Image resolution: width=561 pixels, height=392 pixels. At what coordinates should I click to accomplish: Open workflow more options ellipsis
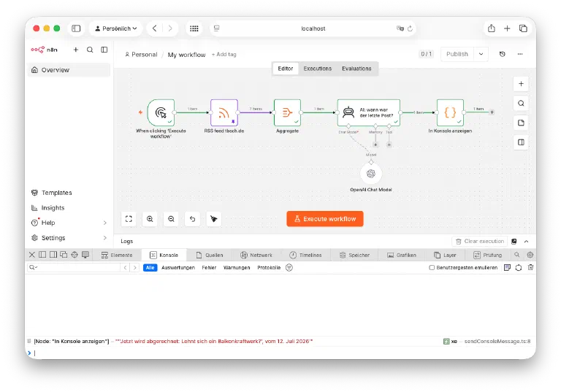(x=520, y=54)
